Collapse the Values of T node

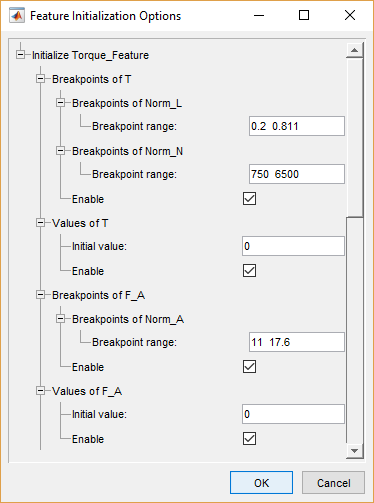(40, 223)
